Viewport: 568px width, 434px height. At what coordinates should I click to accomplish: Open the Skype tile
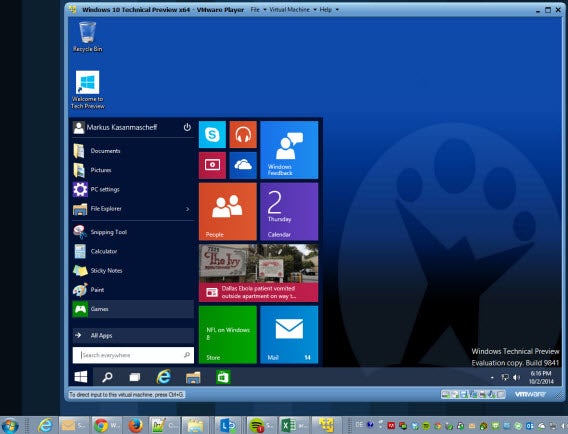pyautogui.click(x=212, y=135)
